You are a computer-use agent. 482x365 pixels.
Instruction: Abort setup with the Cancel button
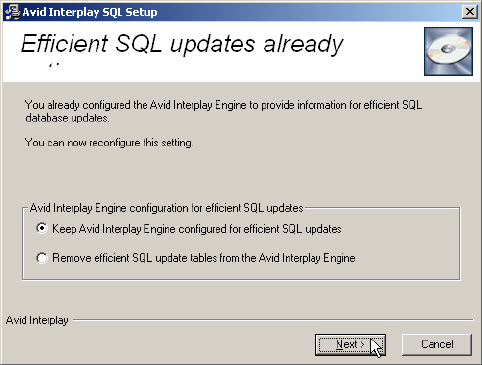pos(437,344)
